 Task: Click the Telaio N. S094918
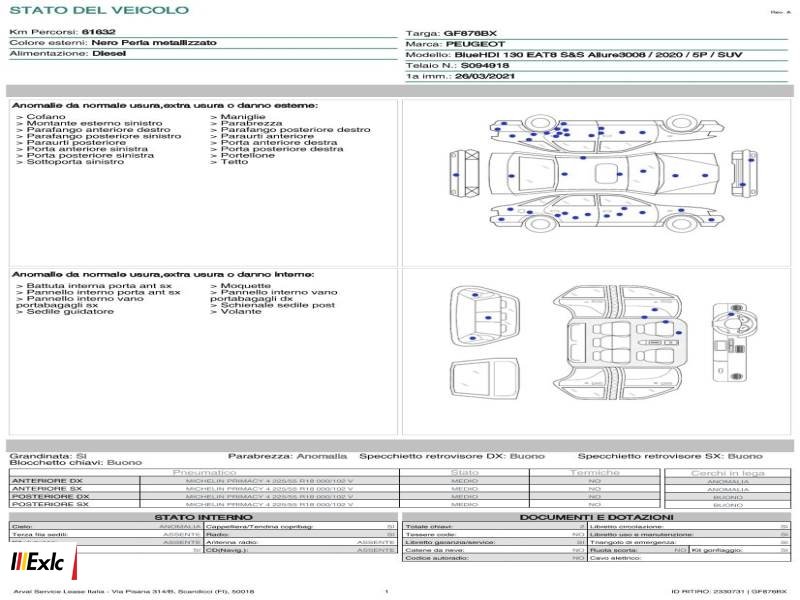(x=457, y=65)
